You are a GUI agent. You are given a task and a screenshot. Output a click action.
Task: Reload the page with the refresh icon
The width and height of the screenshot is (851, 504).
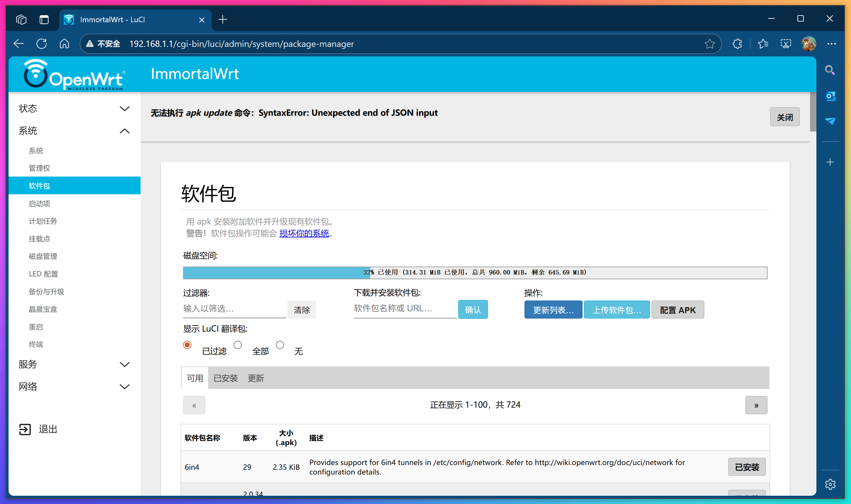click(x=42, y=43)
